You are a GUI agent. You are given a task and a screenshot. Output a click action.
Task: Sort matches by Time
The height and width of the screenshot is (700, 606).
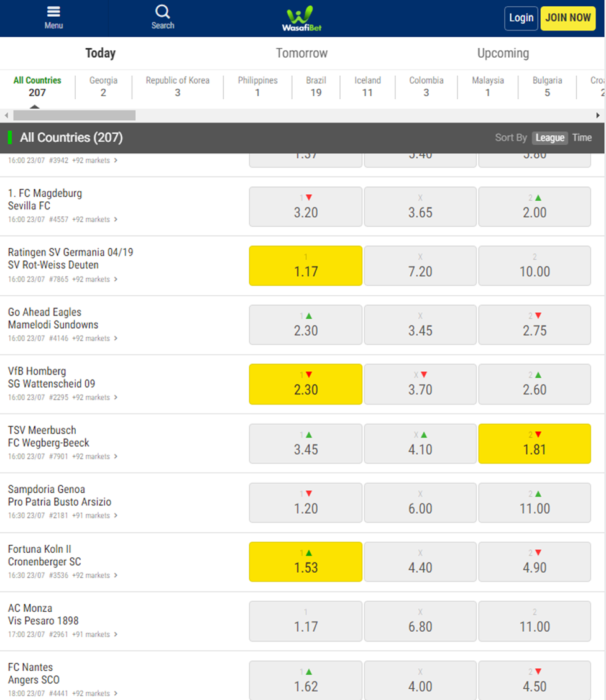(582, 138)
